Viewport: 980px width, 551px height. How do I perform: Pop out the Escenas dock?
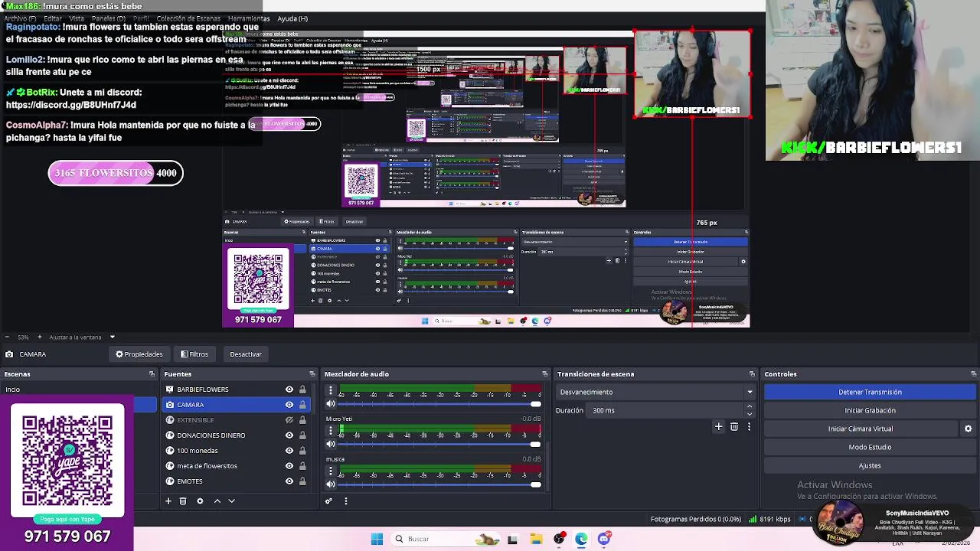coord(152,374)
